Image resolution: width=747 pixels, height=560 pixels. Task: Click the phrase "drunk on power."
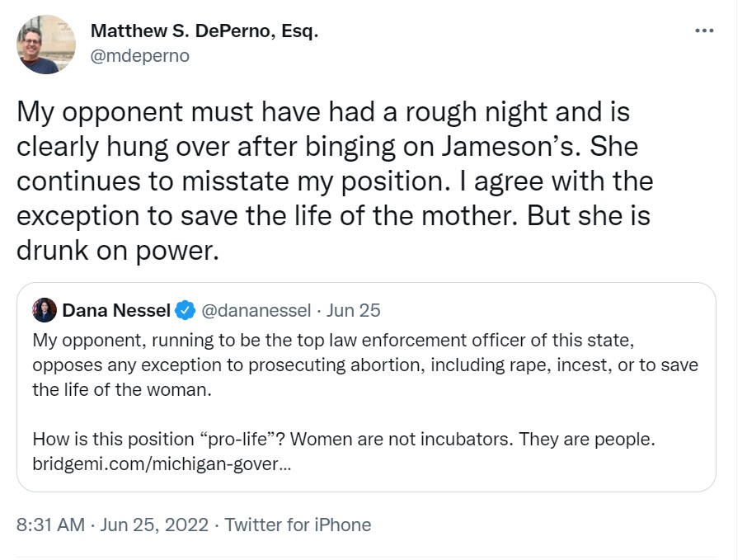coord(118,251)
